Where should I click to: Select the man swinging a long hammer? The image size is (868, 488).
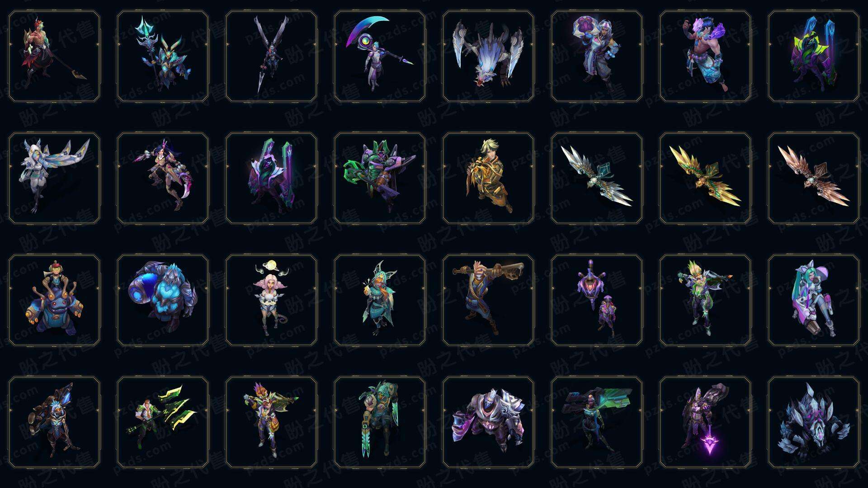pos(488,300)
